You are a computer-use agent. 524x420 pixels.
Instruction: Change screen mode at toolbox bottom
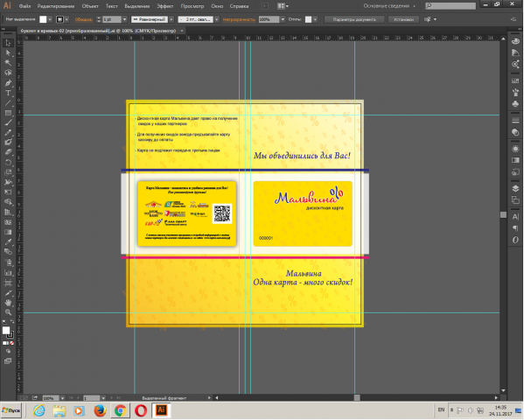[x=8, y=361]
